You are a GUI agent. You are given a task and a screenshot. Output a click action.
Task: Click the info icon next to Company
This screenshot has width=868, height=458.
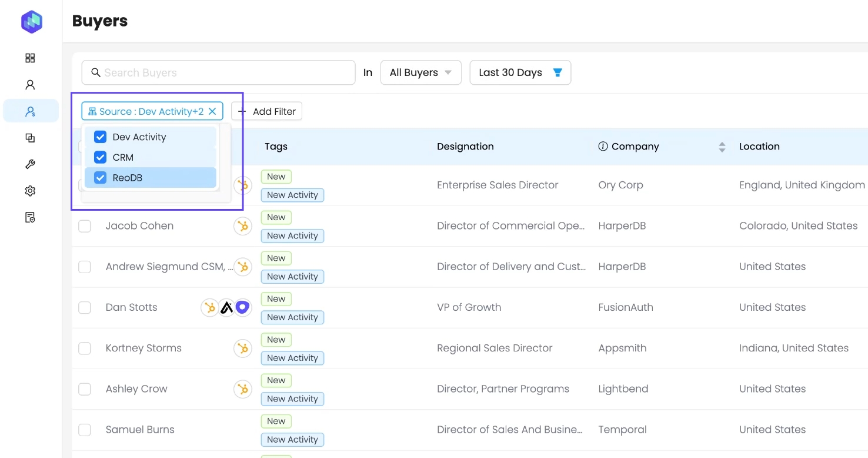602,147
